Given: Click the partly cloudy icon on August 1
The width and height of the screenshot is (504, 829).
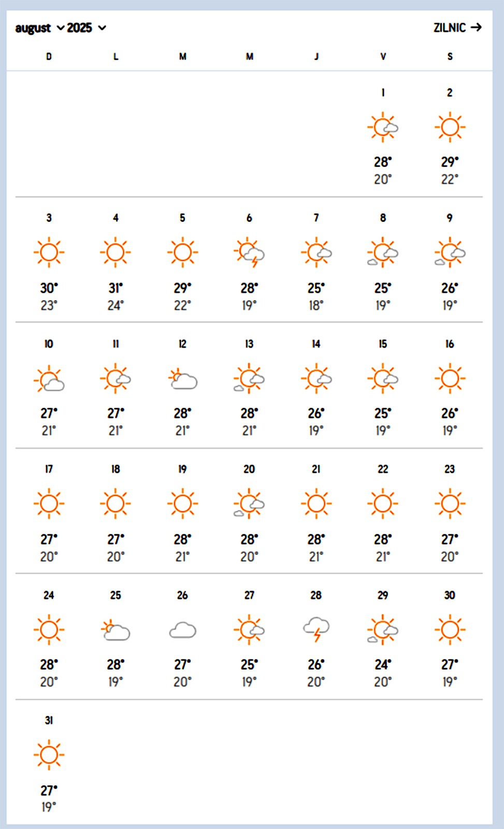Looking at the screenshot, I should (x=383, y=127).
